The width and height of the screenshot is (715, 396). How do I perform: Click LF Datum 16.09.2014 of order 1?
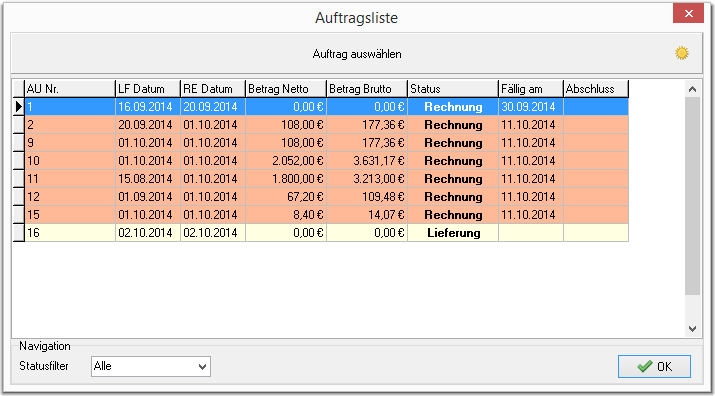coord(148,107)
